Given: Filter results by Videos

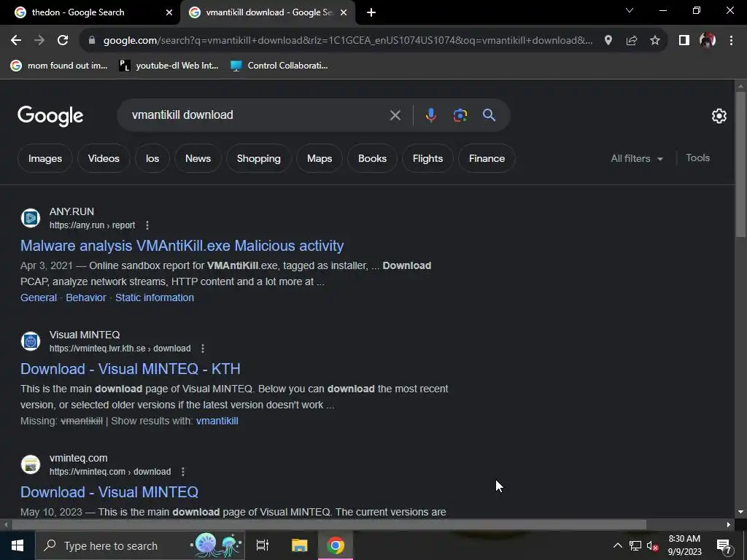Looking at the screenshot, I should tap(104, 158).
